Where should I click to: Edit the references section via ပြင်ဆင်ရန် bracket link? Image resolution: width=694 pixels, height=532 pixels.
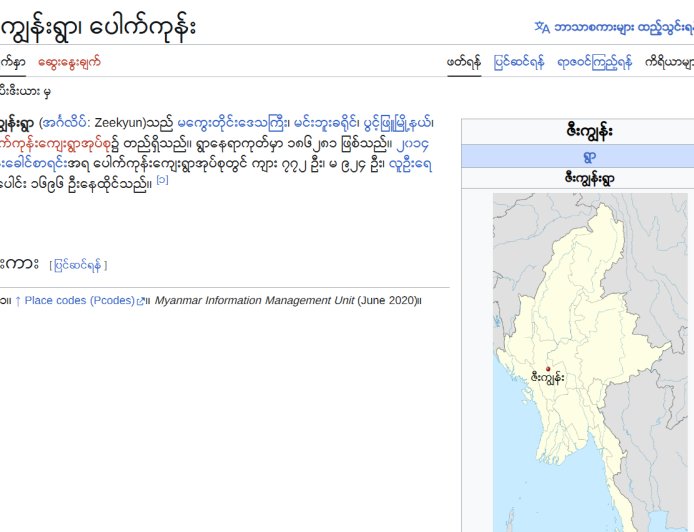[x=78, y=265]
